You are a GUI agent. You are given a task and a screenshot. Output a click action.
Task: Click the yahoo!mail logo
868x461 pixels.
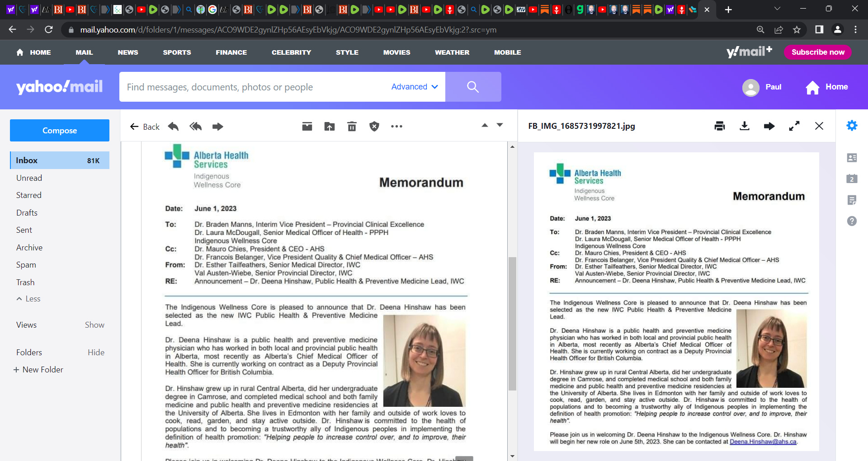59,87
